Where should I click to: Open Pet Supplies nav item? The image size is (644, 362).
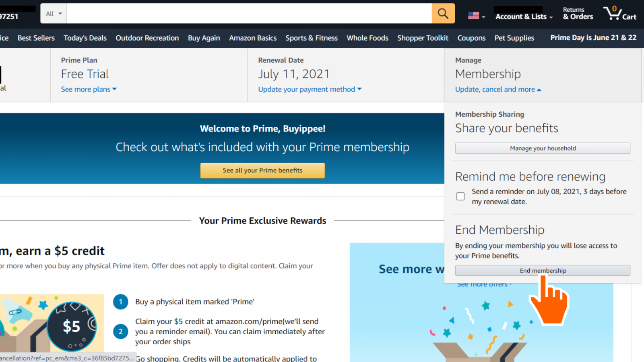(514, 38)
